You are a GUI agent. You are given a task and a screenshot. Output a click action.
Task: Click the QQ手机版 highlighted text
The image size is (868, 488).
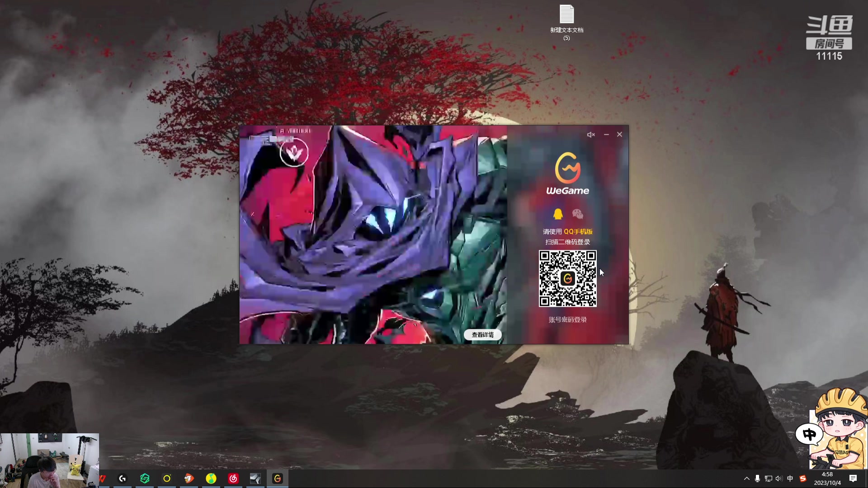[578, 231]
